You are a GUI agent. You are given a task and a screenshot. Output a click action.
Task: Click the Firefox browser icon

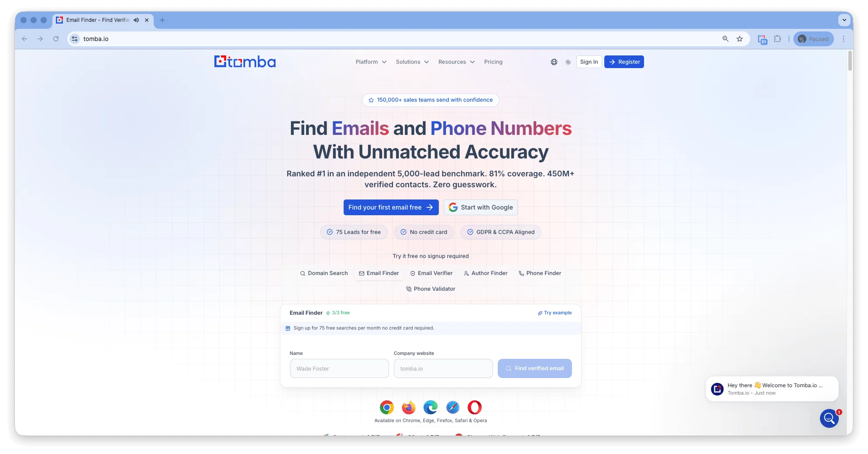coord(409,407)
